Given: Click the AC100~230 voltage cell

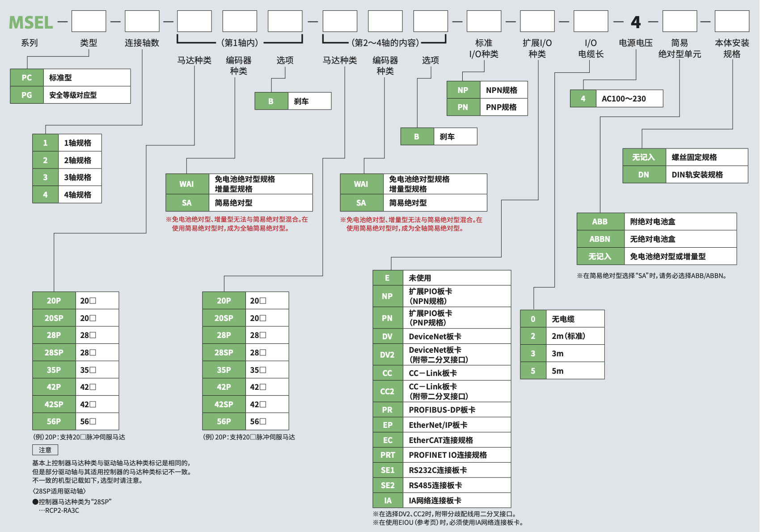Looking at the screenshot, I should coord(629,98).
